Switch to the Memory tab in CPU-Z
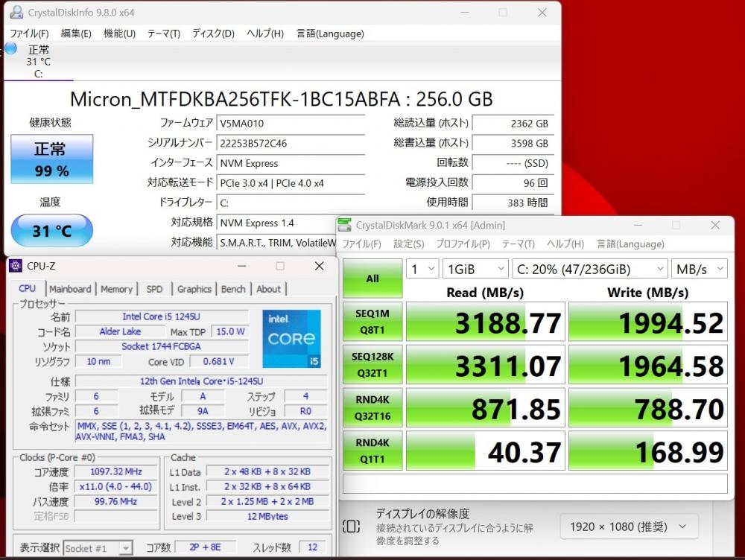 116,289
